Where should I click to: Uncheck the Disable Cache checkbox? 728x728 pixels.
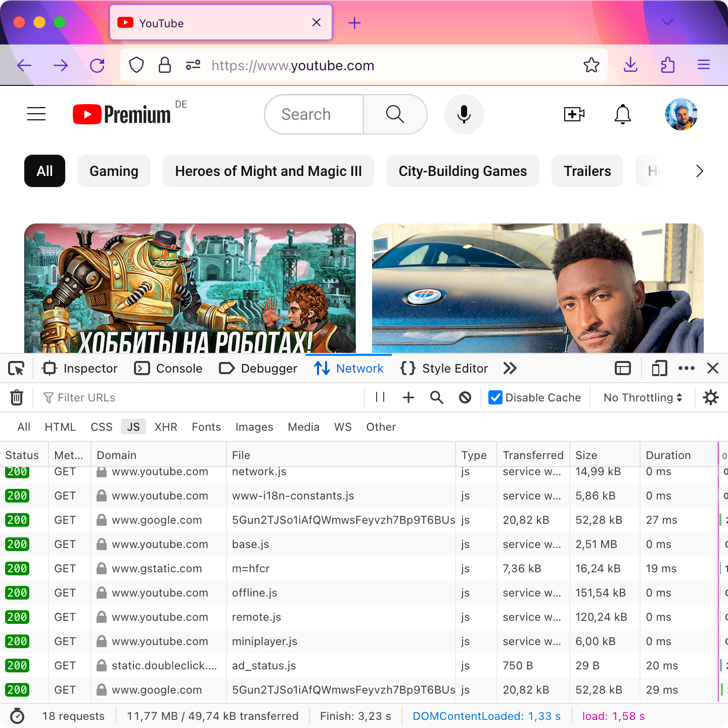click(x=495, y=398)
